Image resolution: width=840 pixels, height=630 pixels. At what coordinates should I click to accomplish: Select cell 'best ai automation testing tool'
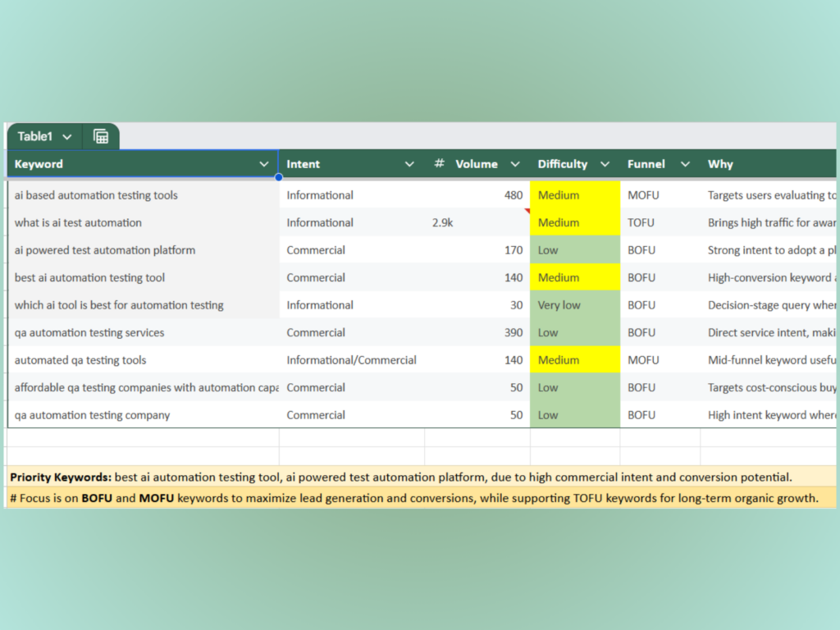(144, 277)
